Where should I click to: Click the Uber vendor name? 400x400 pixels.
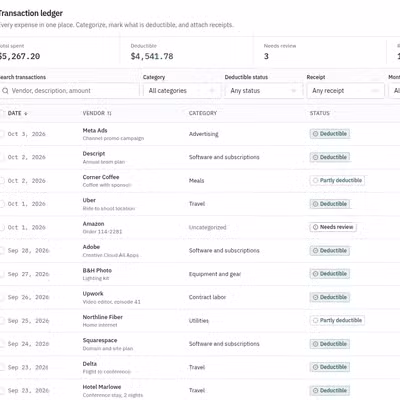pos(89,200)
